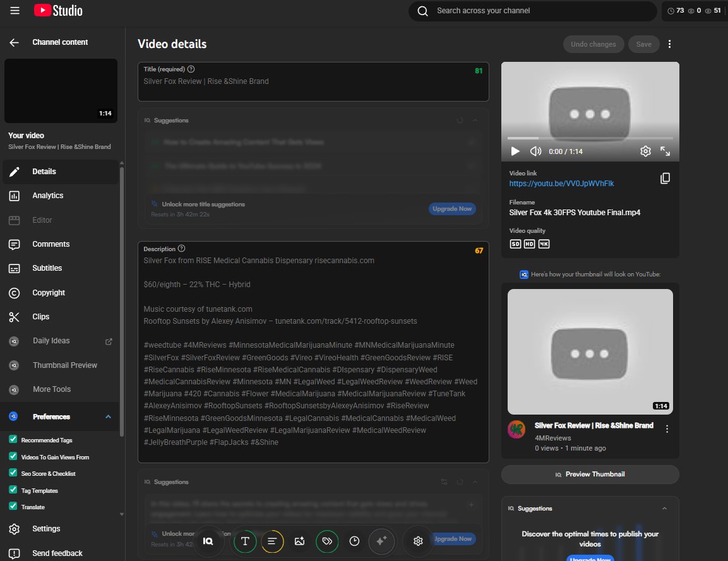Image resolution: width=728 pixels, height=561 pixels.
Task: Collapse the description Suggestions panel
Action: [475, 481]
